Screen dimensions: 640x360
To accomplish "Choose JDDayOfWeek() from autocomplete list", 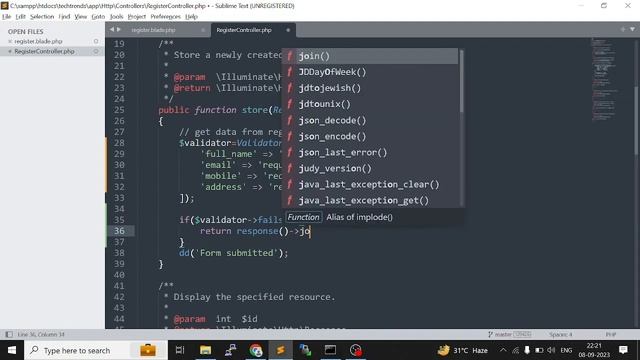I will [370, 72].
